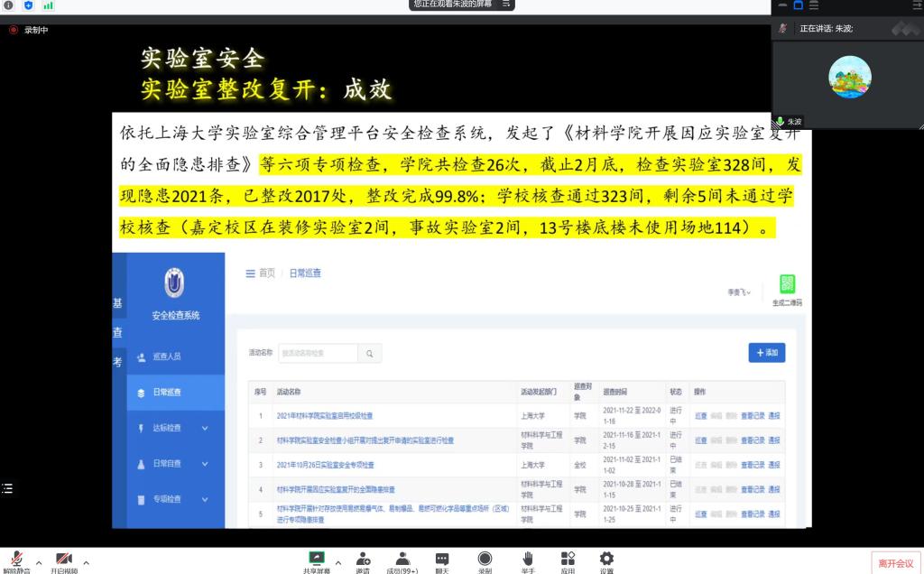Open the screen viewing options menu at top

coord(507,5)
